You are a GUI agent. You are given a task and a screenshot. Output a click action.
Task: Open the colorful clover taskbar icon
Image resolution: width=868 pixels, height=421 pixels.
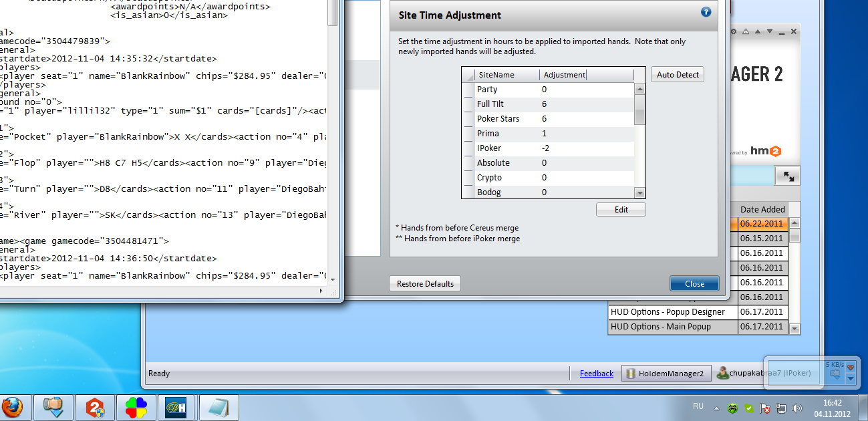tap(136, 407)
